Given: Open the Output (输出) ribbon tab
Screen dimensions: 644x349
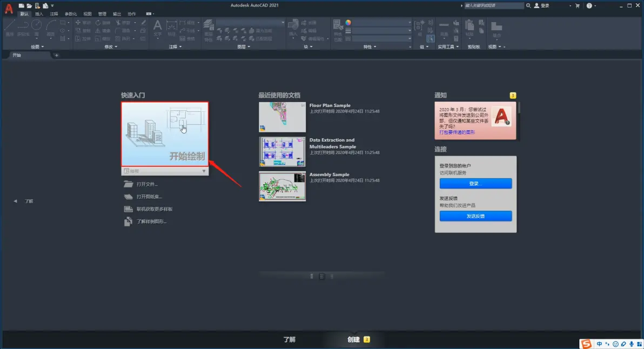Looking at the screenshot, I should (x=117, y=14).
